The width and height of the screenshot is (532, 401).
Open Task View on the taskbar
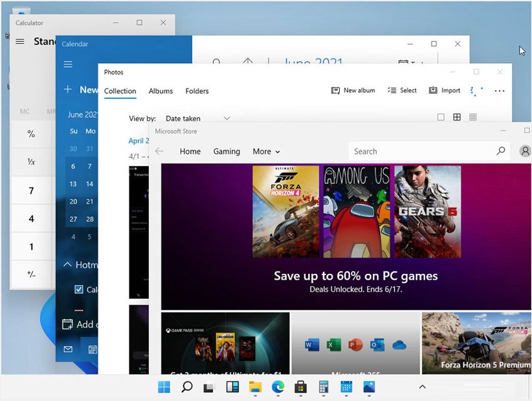coord(210,387)
